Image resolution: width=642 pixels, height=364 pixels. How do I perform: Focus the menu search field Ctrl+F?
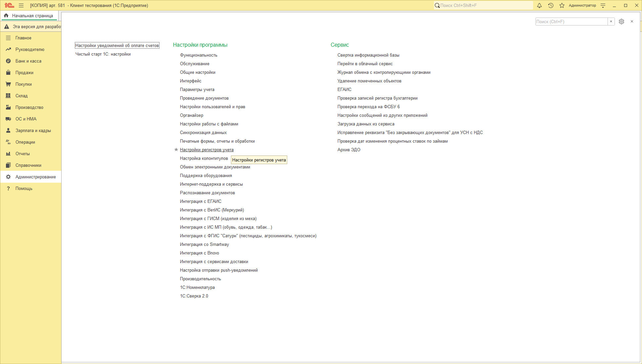pos(572,22)
